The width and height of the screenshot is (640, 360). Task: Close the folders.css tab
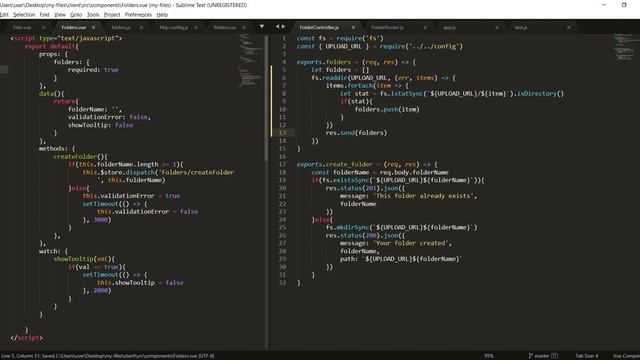point(244,27)
